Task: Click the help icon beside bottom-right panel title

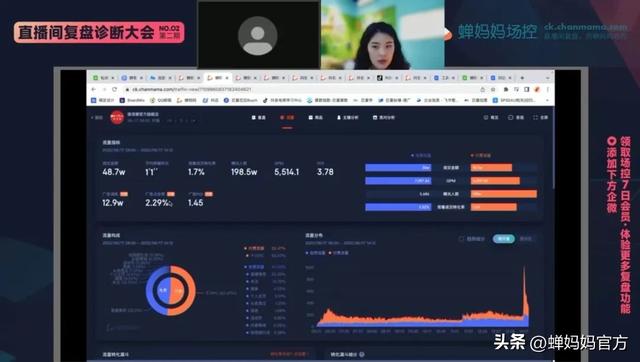Action: pyautogui.click(x=362, y=354)
